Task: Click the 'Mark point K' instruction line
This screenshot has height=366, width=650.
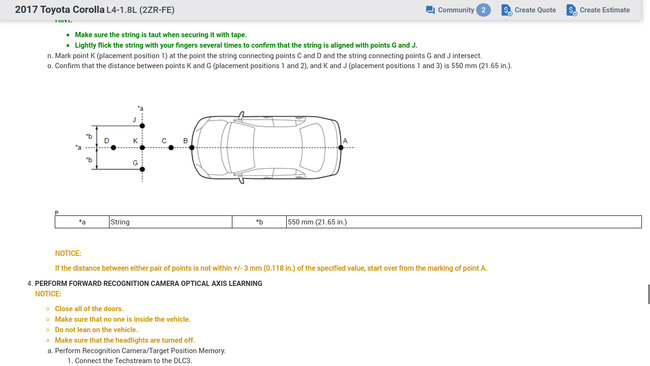Action: click(268, 56)
